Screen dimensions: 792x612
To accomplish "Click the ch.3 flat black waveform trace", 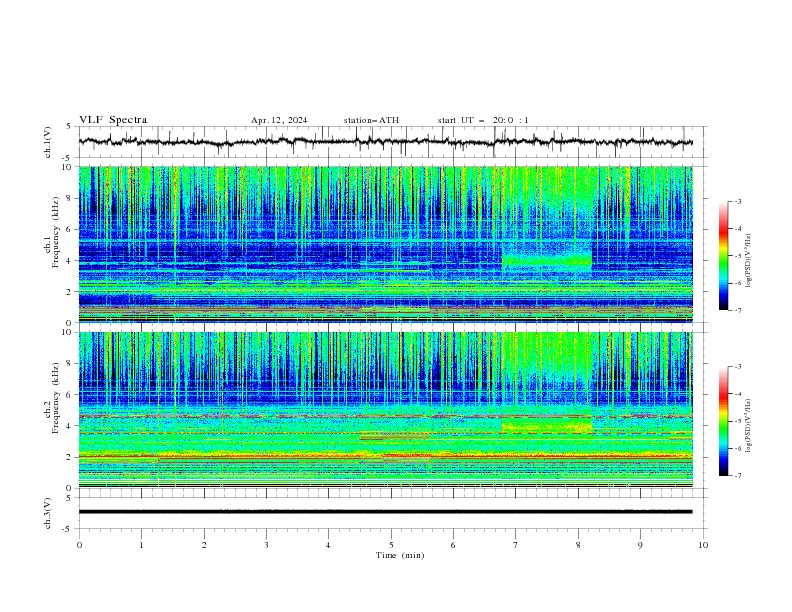I will coord(386,512).
